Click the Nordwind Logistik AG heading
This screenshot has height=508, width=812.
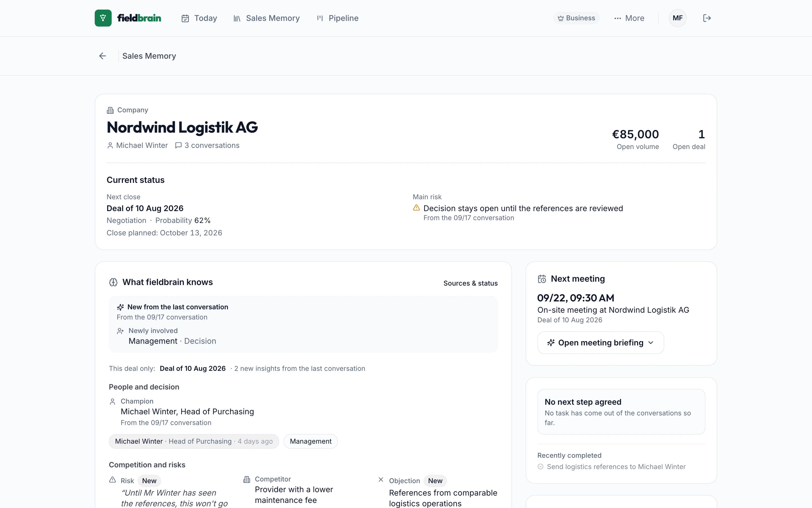[x=182, y=127]
